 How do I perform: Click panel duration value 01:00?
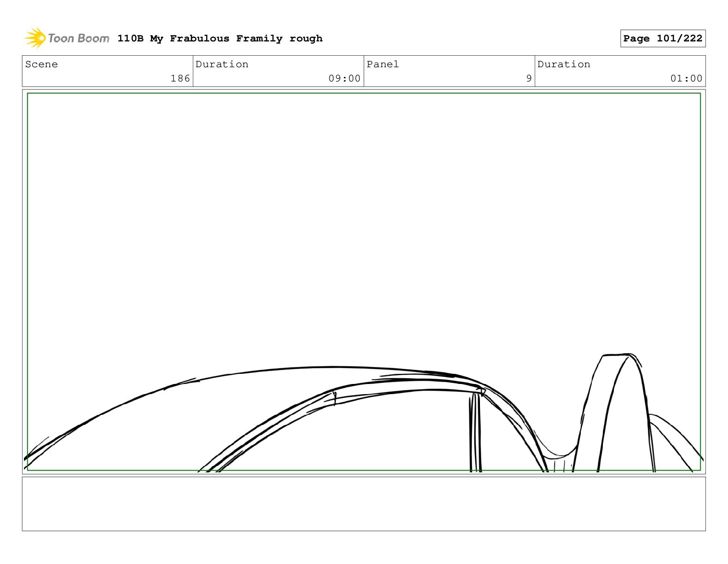[x=687, y=79]
